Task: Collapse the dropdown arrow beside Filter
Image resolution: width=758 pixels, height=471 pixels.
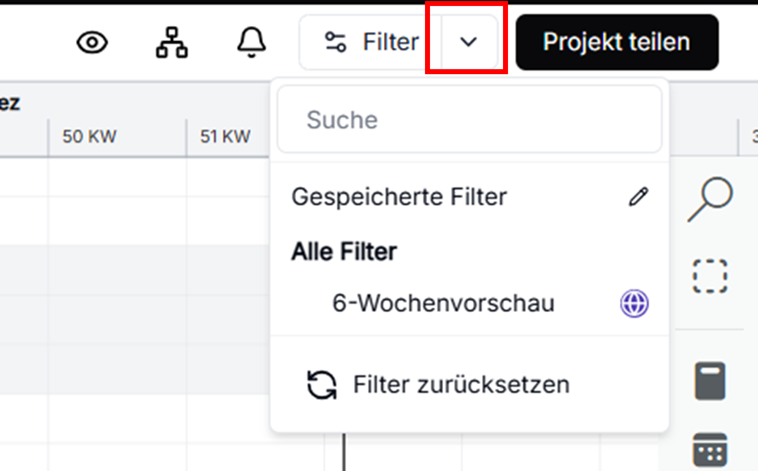Action: point(467,42)
